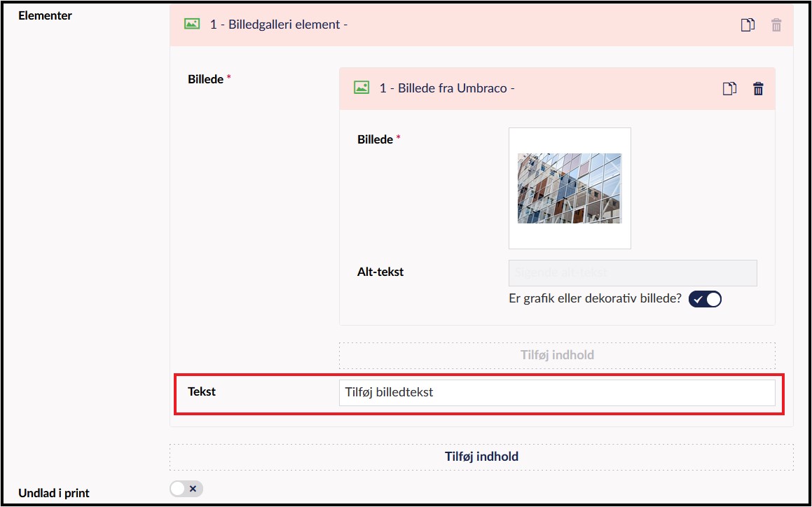812x507 pixels.
Task: Focus the Tekst field with 'Tilføj billedtekst'
Action: (x=557, y=392)
